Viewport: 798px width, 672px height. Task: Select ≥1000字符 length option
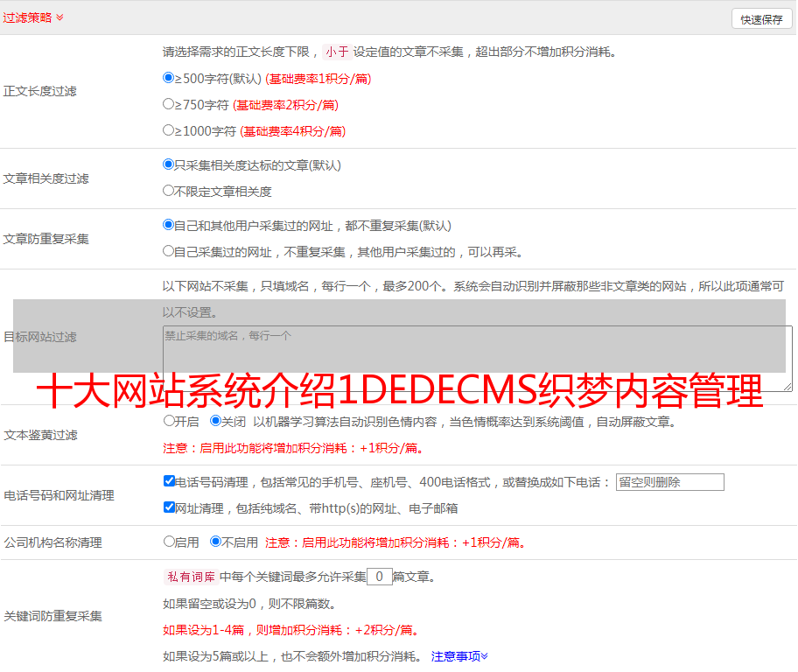[x=169, y=129]
